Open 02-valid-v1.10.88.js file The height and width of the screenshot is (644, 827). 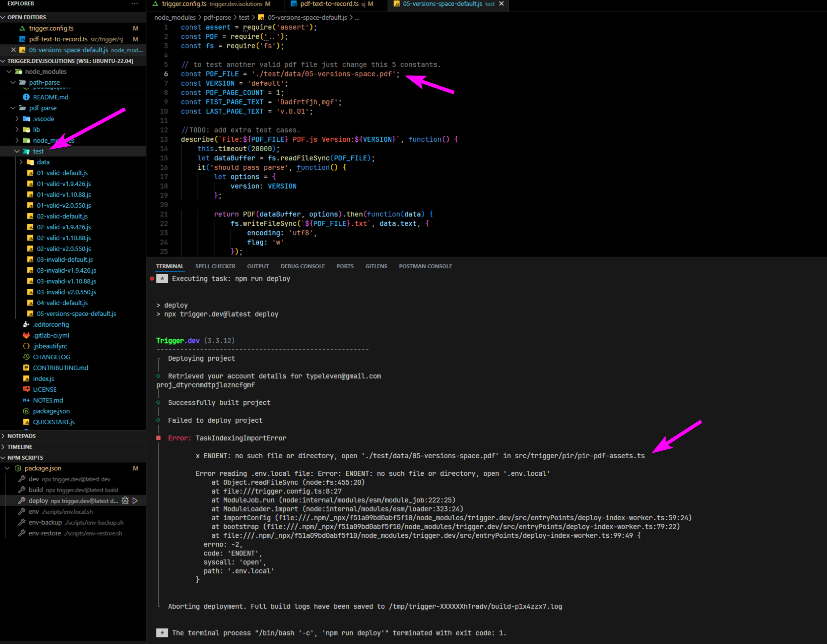[x=64, y=238]
